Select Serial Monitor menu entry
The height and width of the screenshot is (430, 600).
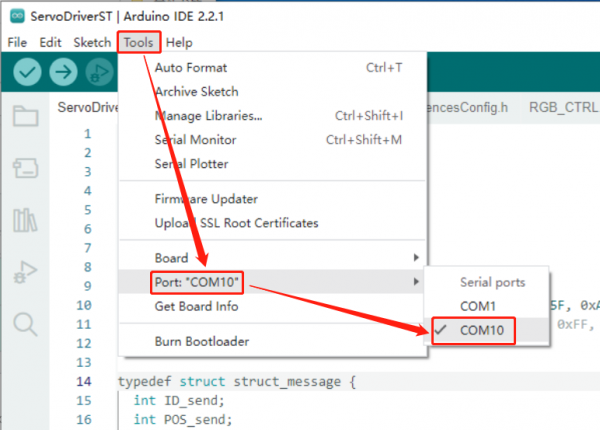(195, 140)
